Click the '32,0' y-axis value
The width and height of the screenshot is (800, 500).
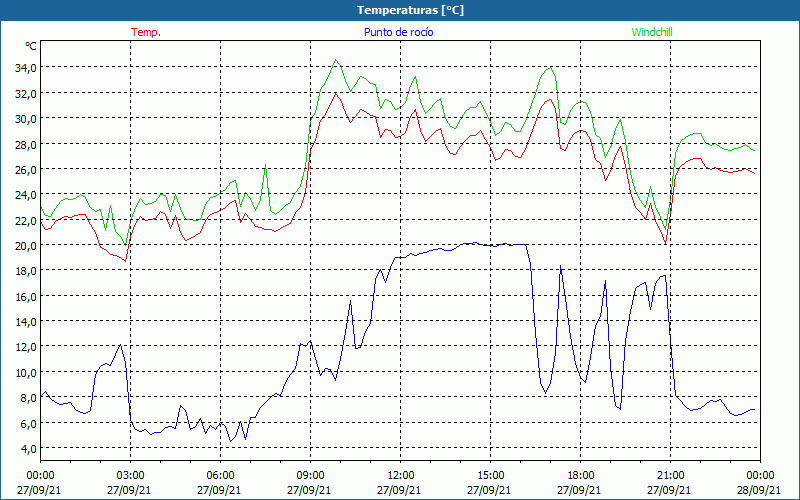click(x=26, y=93)
